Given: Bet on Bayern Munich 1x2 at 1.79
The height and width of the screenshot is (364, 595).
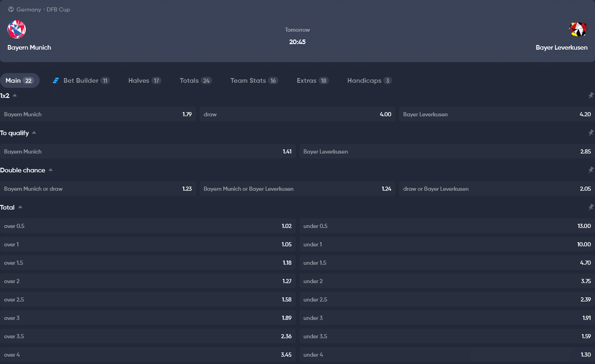Looking at the screenshot, I should [x=98, y=114].
